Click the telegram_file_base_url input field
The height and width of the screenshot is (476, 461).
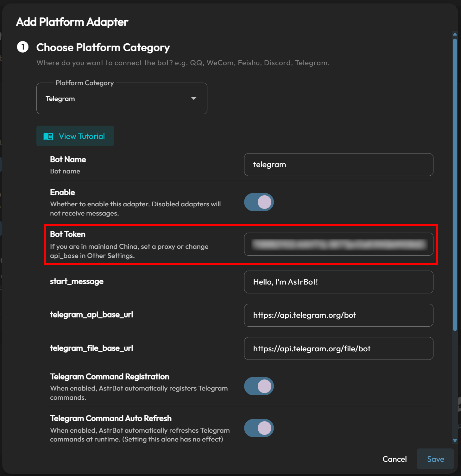pyautogui.click(x=338, y=348)
